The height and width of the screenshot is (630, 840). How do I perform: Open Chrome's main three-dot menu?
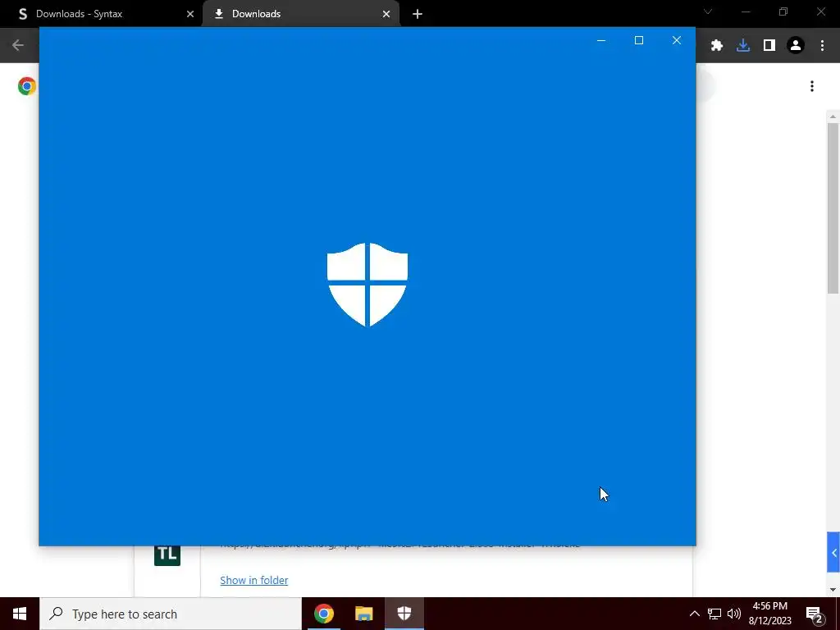[x=822, y=46]
